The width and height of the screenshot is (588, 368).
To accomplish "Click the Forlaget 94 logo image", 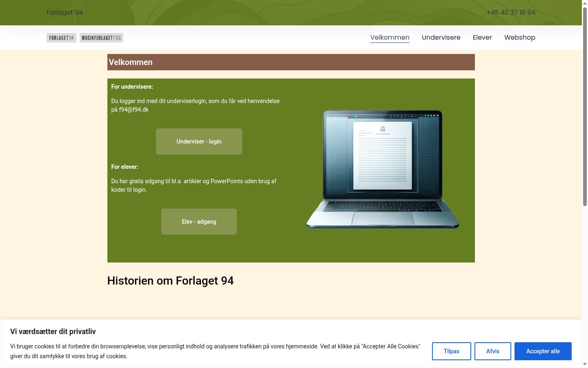I will [61, 38].
